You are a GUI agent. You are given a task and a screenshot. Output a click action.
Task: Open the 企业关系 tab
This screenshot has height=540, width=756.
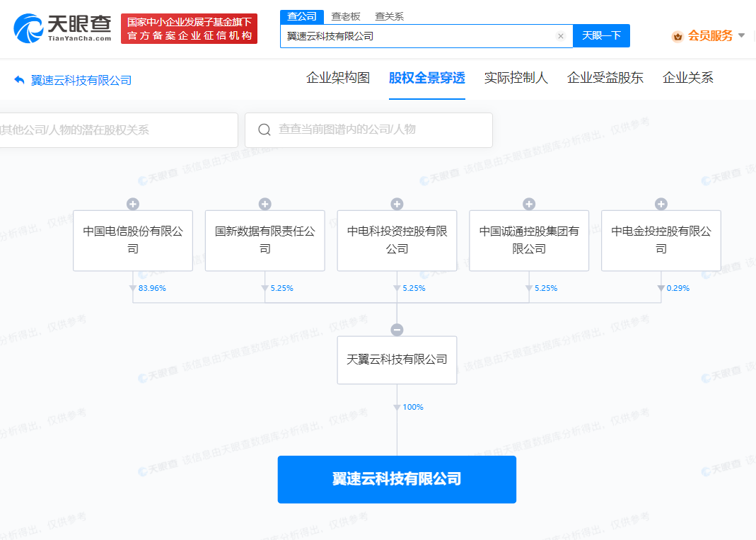pos(687,78)
